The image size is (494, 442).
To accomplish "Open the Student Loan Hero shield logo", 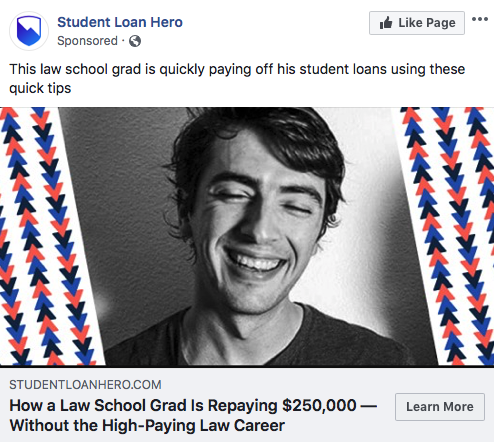I will tap(29, 31).
